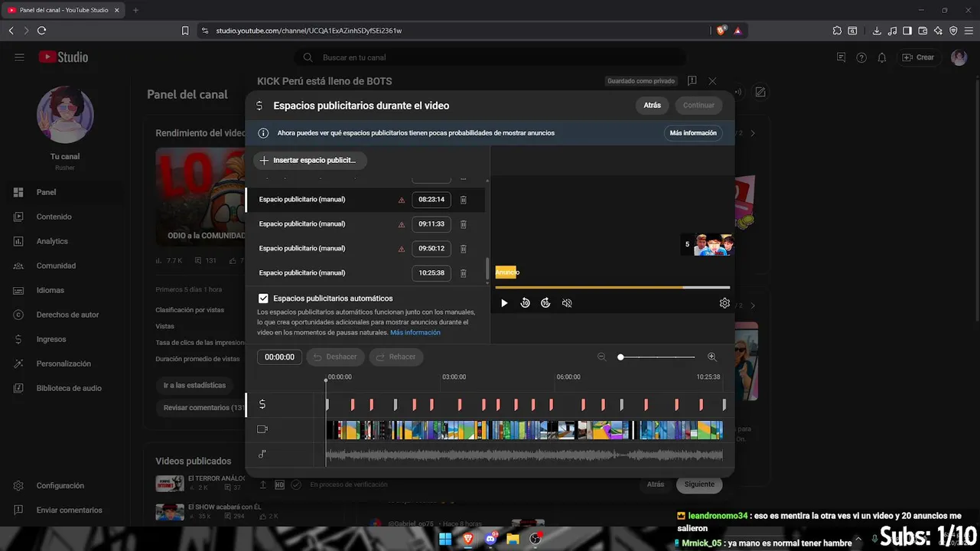Click the Deshacer button

pyautogui.click(x=335, y=357)
